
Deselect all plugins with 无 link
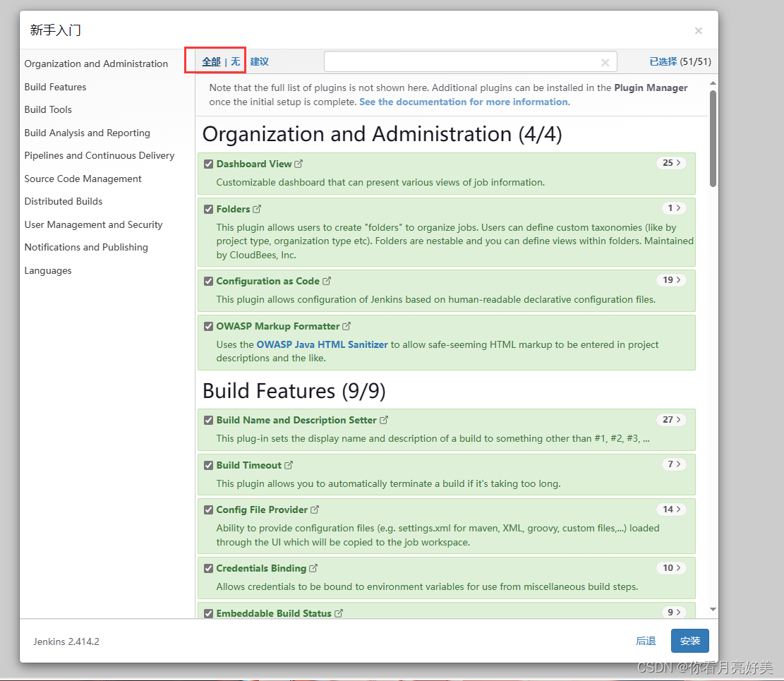[235, 61]
